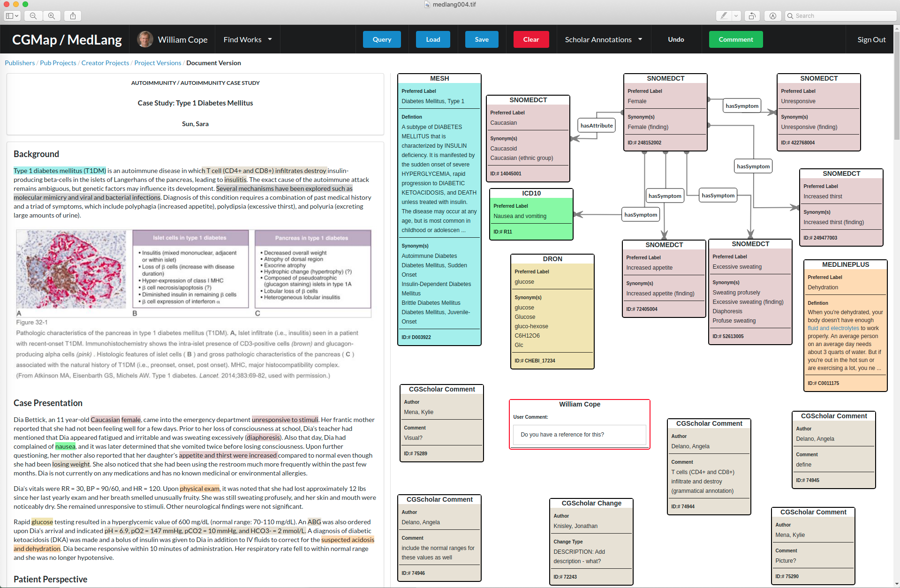Select the SNOMEDCT Female card header
The image size is (900, 588).
[666, 78]
